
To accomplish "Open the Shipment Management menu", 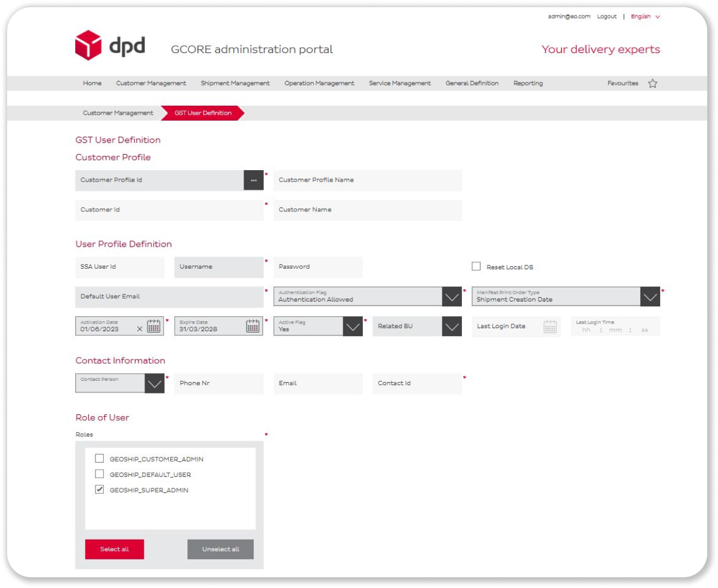I will click(x=235, y=84).
